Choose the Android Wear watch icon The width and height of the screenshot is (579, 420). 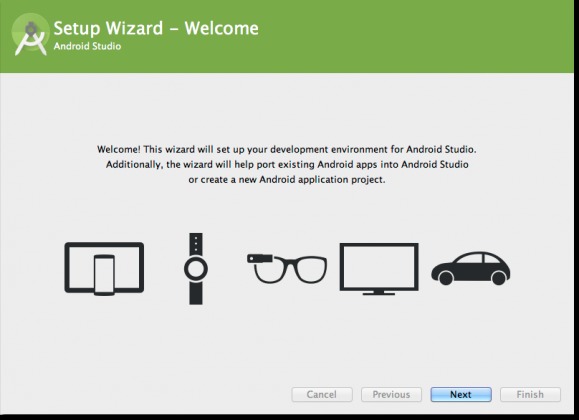pyautogui.click(x=196, y=269)
